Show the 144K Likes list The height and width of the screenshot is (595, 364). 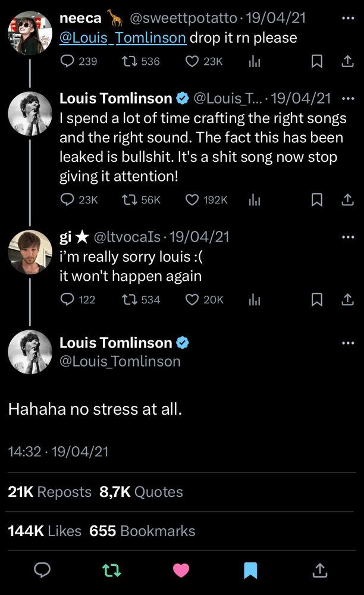[45, 531]
